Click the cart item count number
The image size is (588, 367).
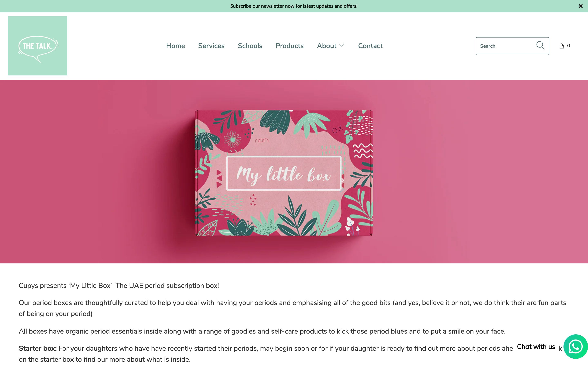(x=569, y=46)
